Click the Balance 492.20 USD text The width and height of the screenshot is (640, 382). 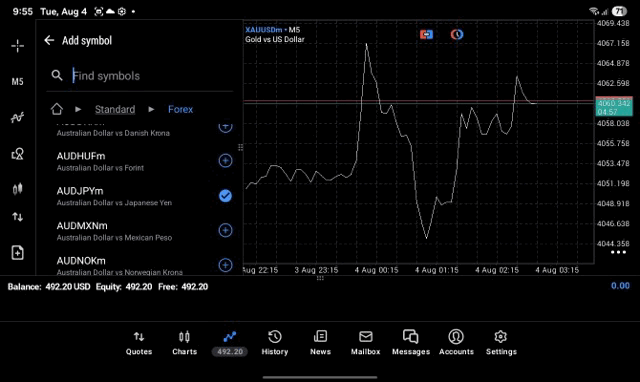click(49, 287)
